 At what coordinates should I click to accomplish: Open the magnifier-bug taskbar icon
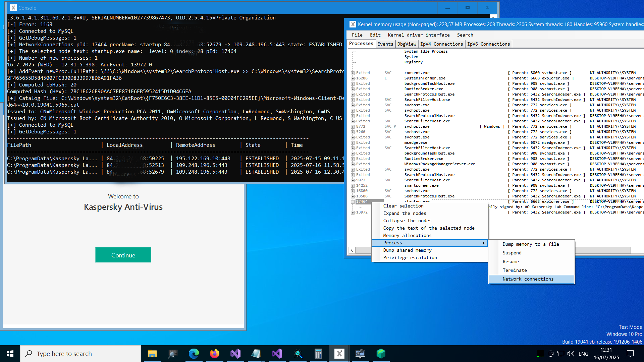tap(298, 354)
